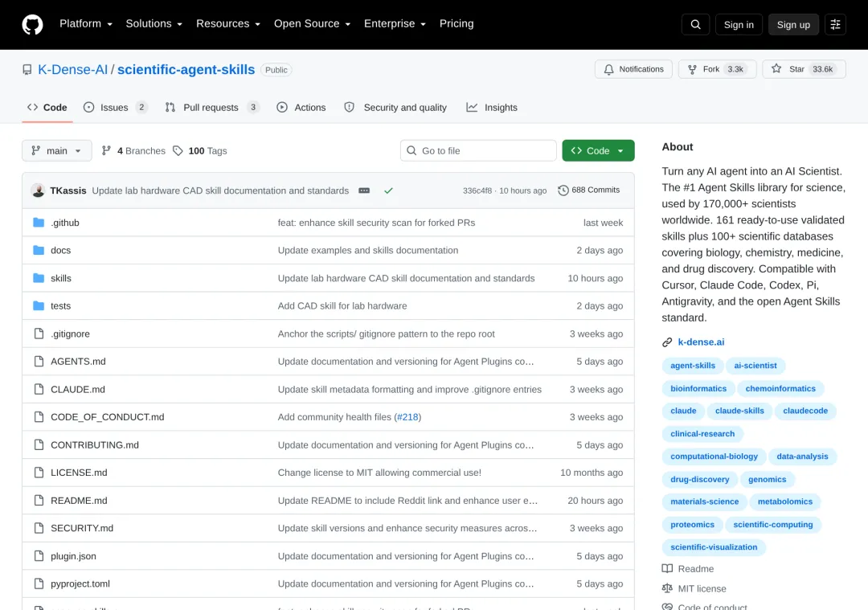
Task: Open pull request #218 link
Action: point(407,417)
